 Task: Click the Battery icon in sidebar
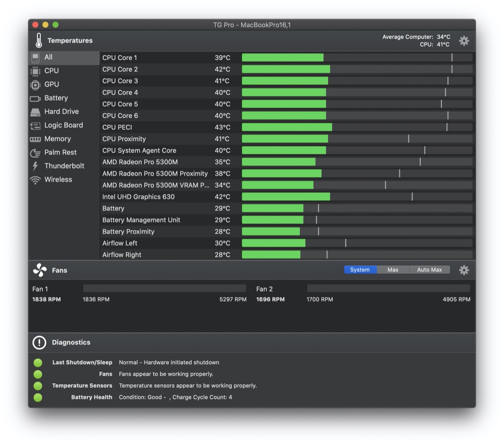coord(35,98)
